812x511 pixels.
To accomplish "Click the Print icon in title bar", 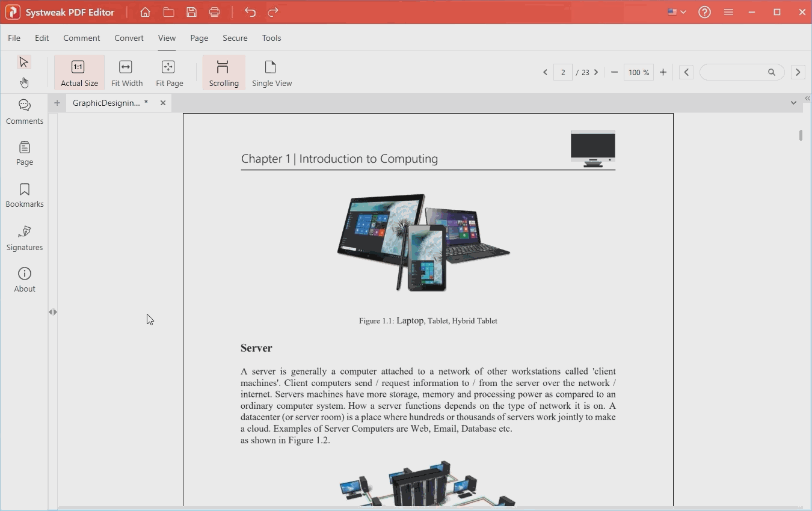I will pos(215,12).
